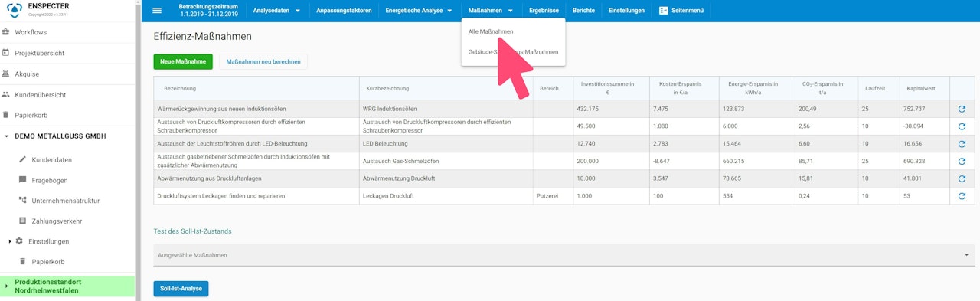
Task: Collapse the DEMO METALLGUSS GMBH tree node
Action: (x=6, y=136)
